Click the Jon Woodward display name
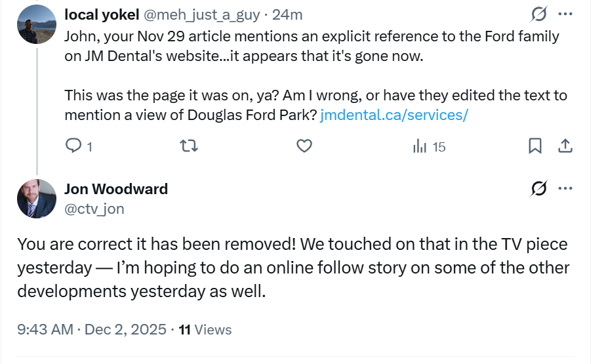This screenshot has height=364, width=606. coord(116,189)
